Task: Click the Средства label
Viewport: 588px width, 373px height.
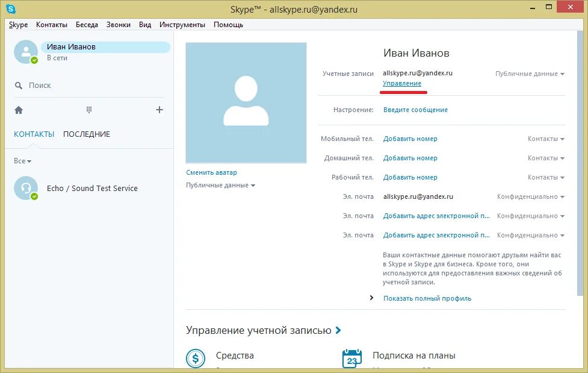Action: pos(235,356)
